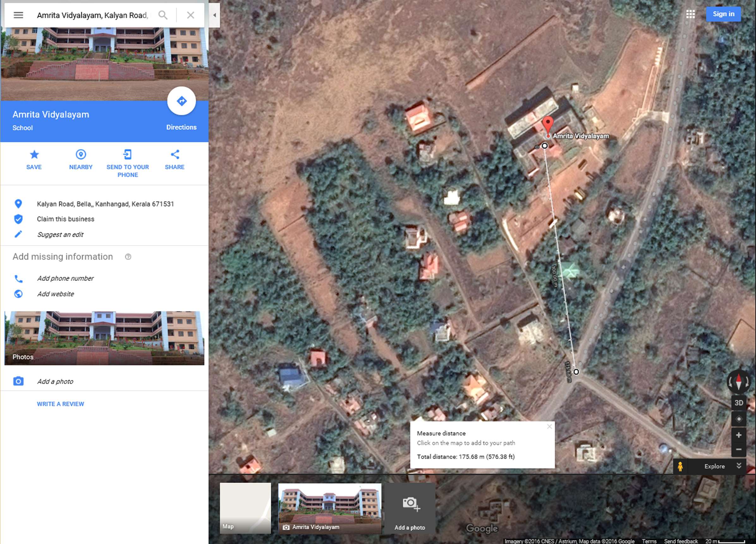Toggle 3D view

click(739, 403)
